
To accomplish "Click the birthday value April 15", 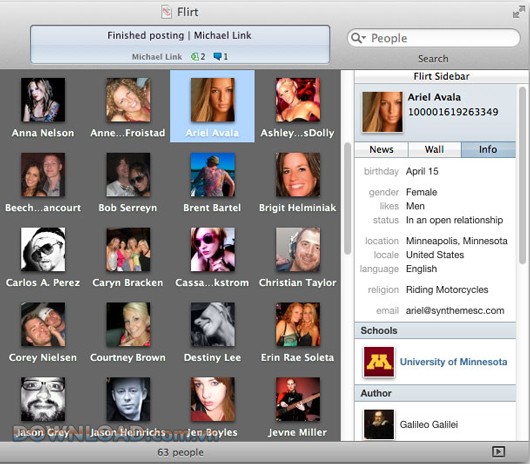I will 422,171.
